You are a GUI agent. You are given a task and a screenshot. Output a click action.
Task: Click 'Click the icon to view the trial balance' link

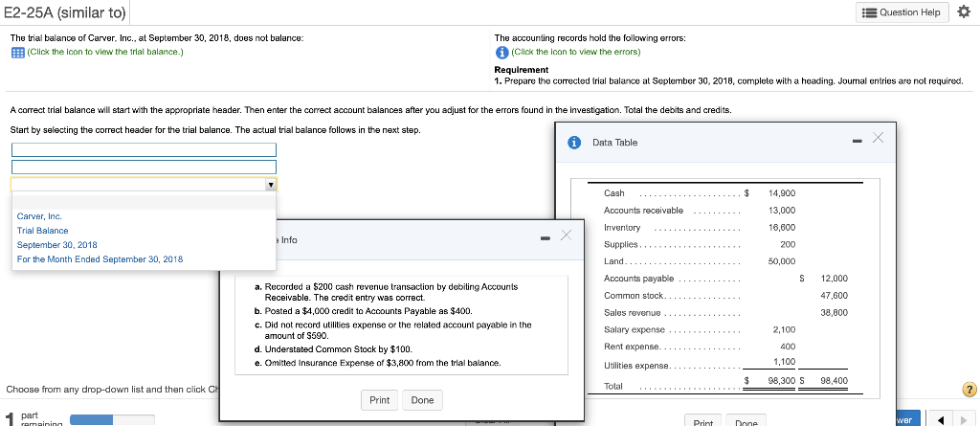point(105,52)
